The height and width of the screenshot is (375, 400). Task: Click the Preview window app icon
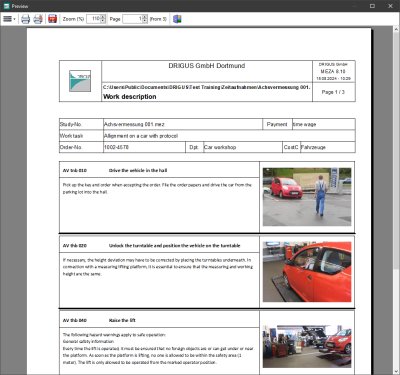[x=6, y=6]
